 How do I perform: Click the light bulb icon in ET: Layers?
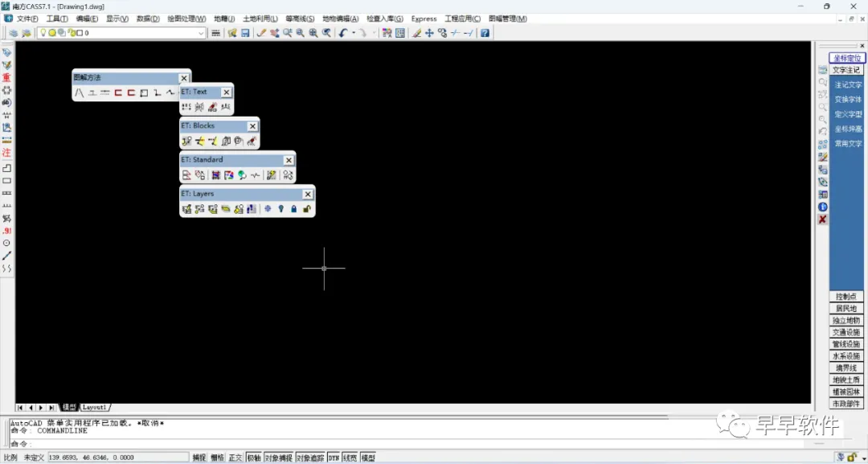pyautogui.click(x=281, y=209)
